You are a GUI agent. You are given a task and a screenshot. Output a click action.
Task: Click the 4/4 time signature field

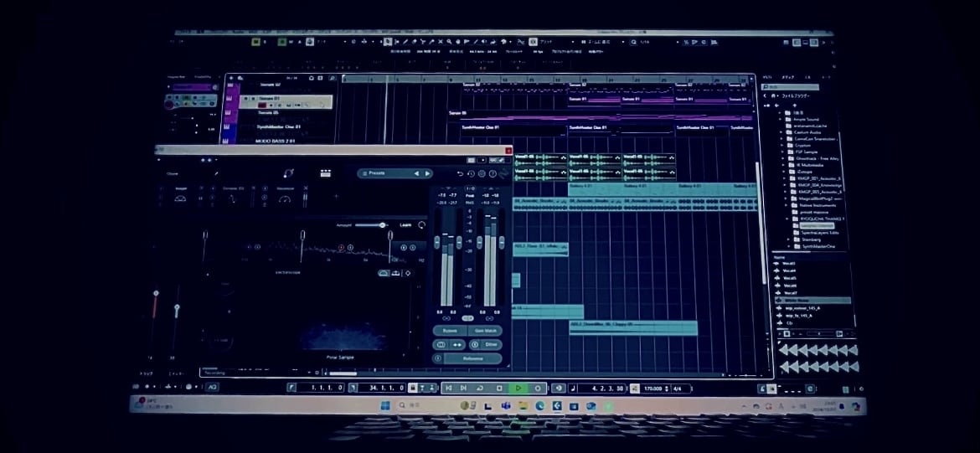[678, 389]
